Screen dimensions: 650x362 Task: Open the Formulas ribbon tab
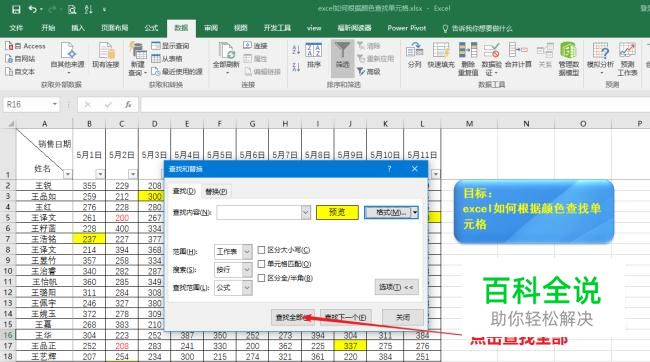click(151, 28)
